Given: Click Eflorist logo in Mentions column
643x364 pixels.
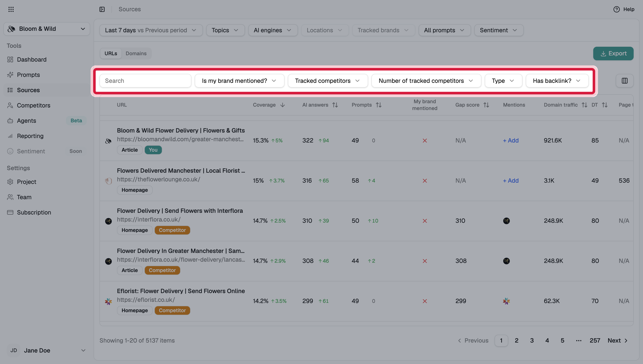Looking at the screenshot, I should tap(506, 301).
